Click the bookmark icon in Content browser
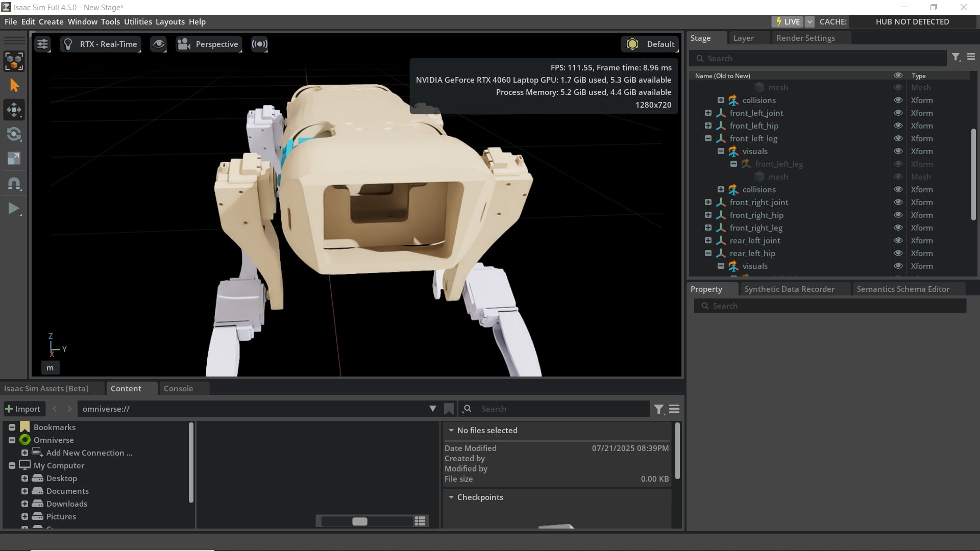This screenshot has height=551, width=980. [449, 409]
